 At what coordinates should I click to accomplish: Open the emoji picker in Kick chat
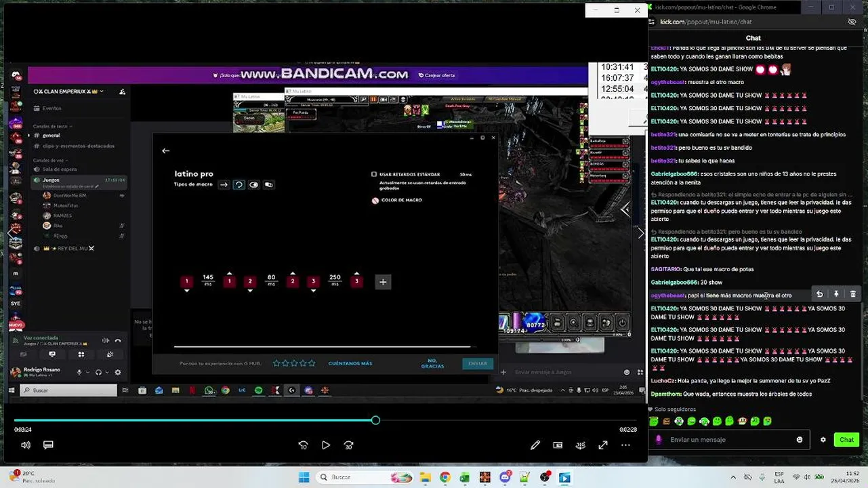point(800,440)
